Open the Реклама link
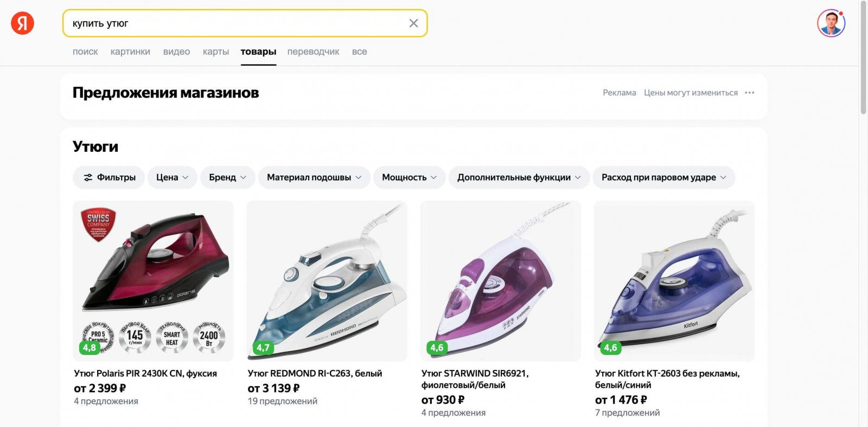Image resolution: width=868 pixels, height=427 pixels. click(619, 93)
